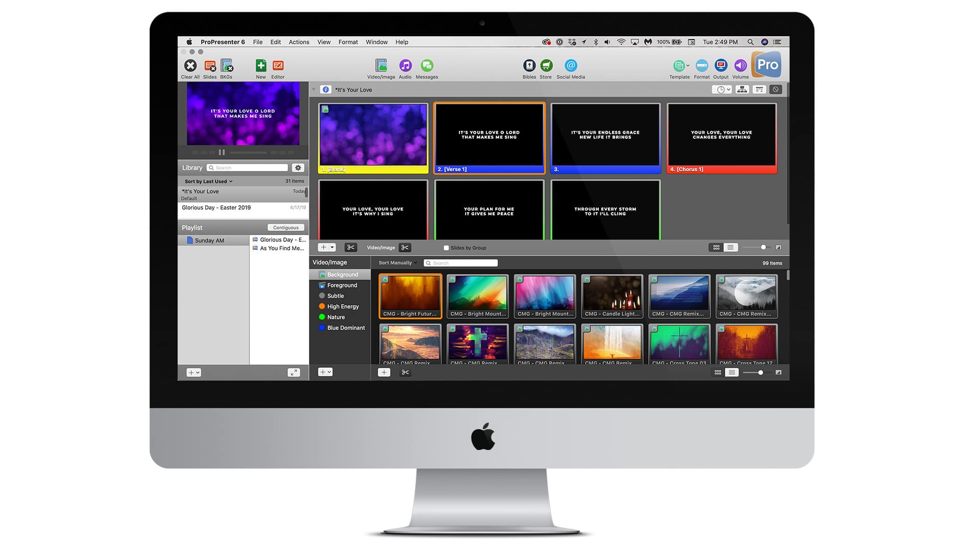Open the Sort by Last Used dropdown

click(x=208, y=181)
